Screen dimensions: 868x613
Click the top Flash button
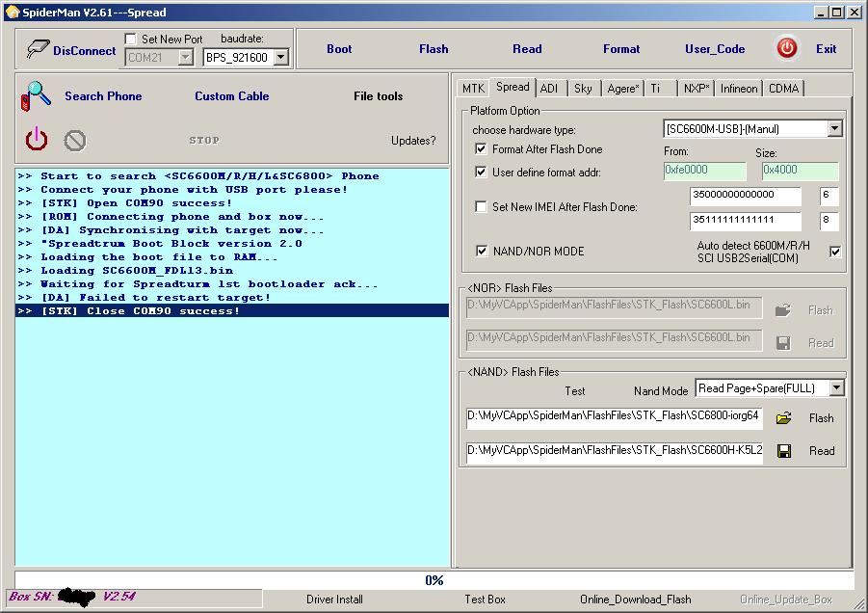434,49
